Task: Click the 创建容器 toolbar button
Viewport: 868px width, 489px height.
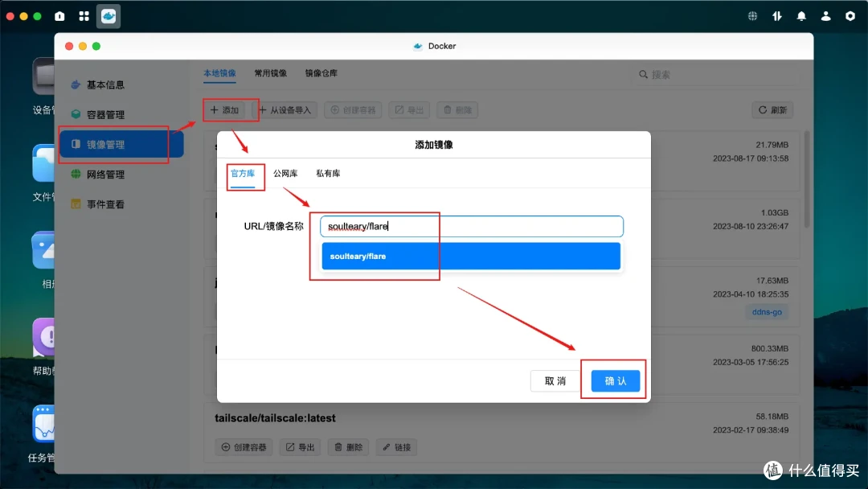Action: [353, 109]
